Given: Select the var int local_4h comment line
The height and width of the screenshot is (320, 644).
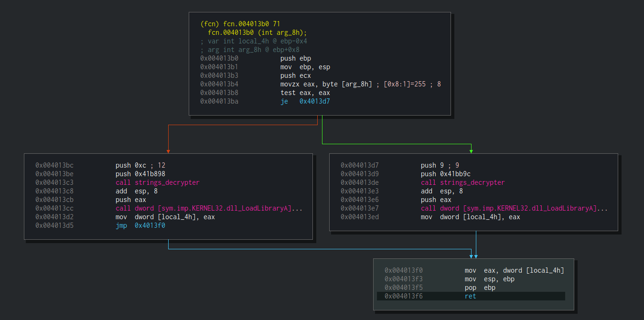Looking at the screenshot, I should tap(253, 41).
